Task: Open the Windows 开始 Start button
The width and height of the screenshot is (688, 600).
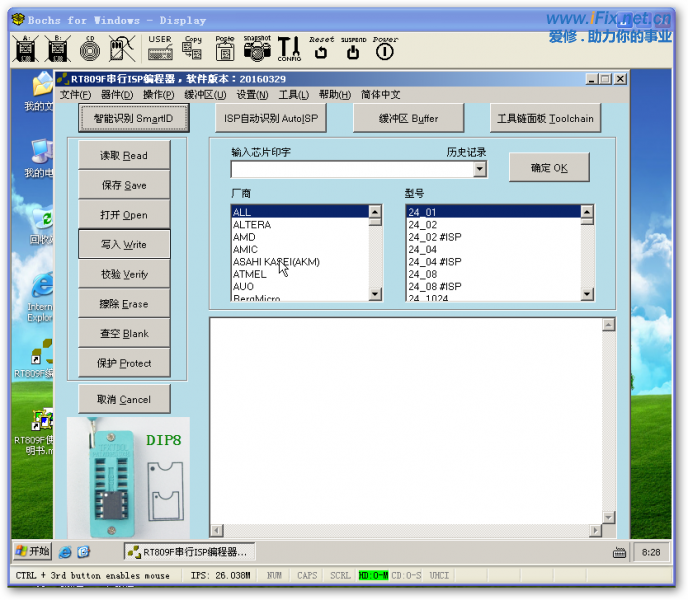Action: click(32, 551)
